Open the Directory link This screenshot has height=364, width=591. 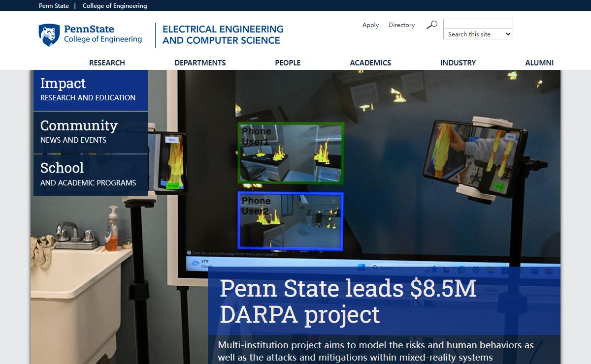401,25
